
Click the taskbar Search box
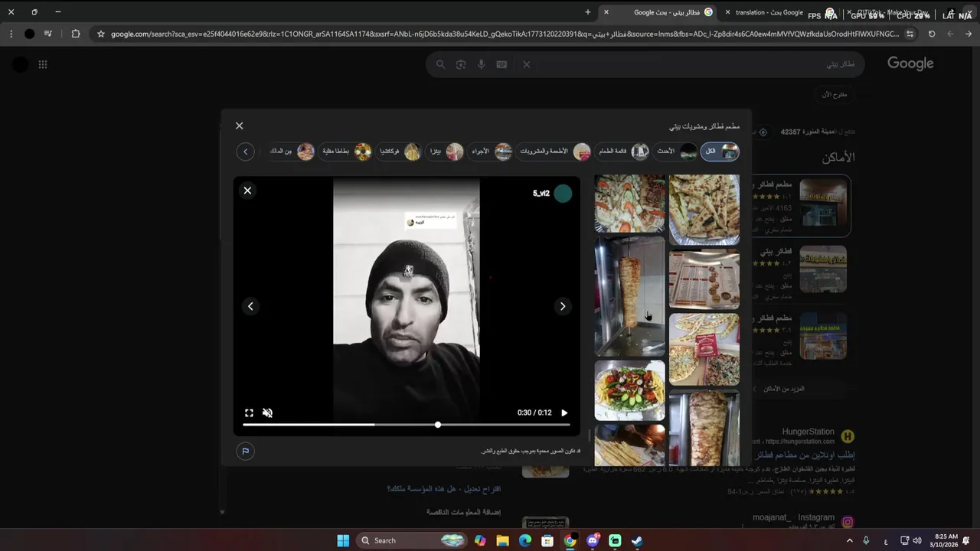tap(412, 540)
